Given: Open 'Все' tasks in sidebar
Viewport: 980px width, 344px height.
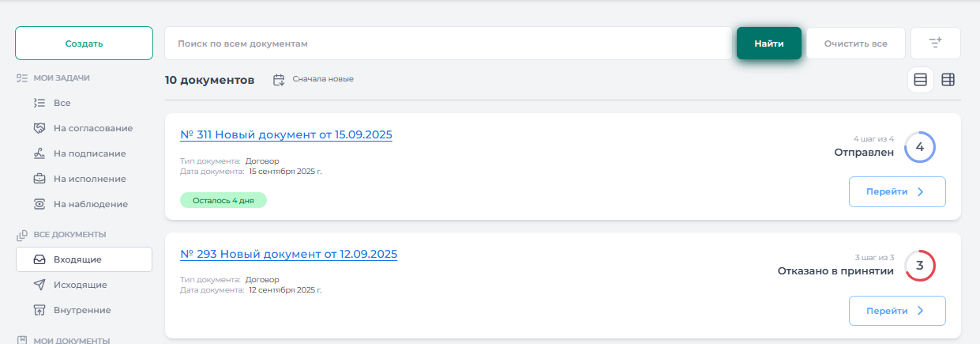Looking at the screenshot, I should tap(62, 103).
